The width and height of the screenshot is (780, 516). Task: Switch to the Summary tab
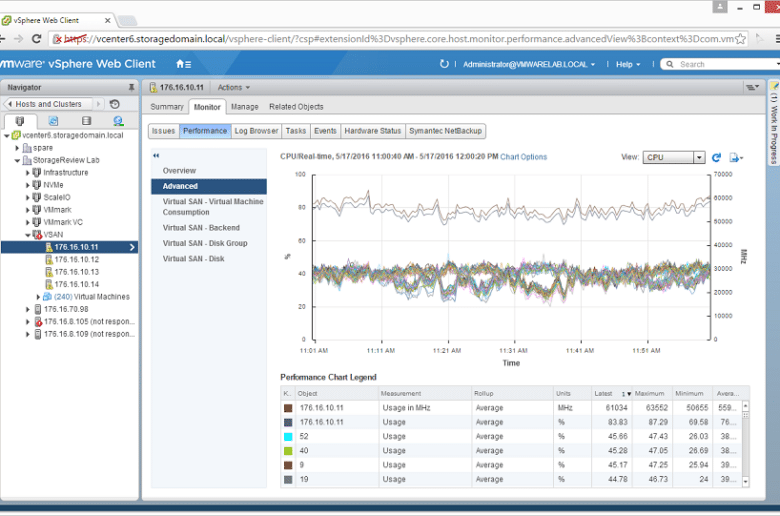click(167, 106)
